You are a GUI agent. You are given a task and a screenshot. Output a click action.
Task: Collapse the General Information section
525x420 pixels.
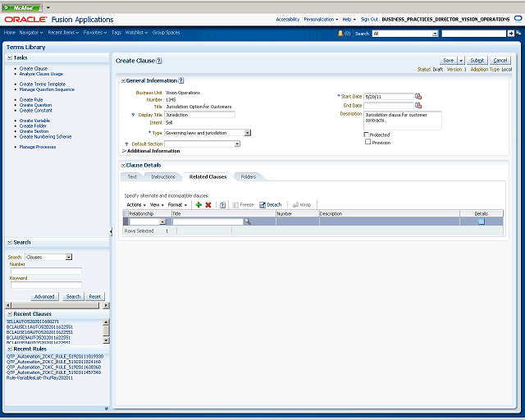coord(123,80)
